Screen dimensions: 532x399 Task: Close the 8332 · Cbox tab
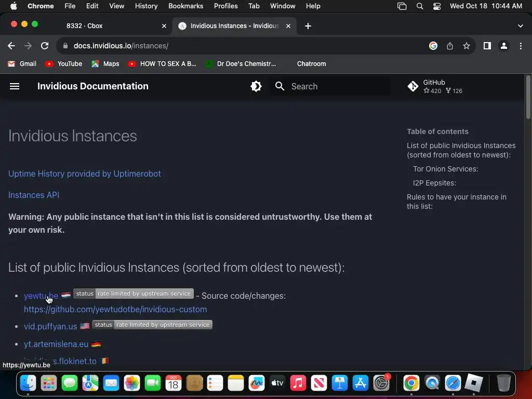[164, 26]
